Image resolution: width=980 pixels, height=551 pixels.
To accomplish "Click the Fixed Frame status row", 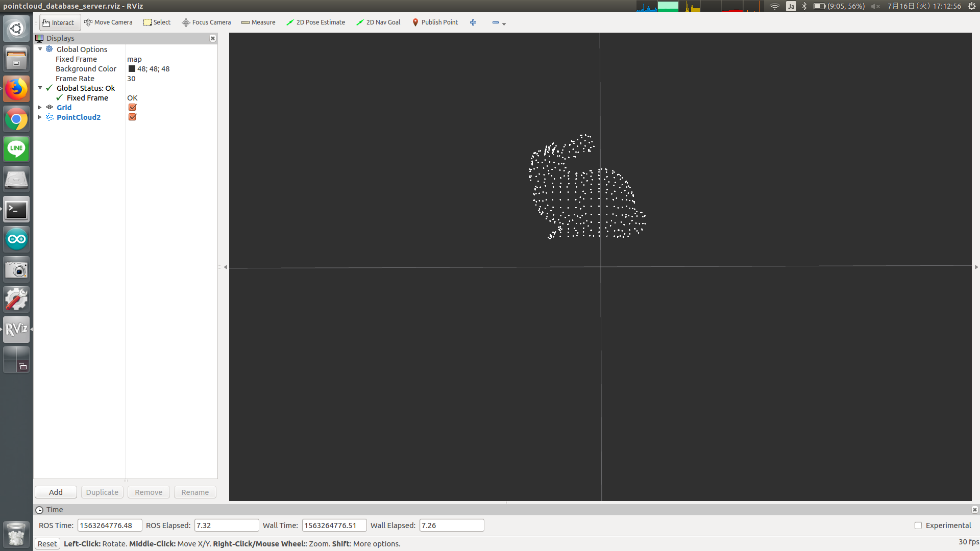I will (126, 98).
